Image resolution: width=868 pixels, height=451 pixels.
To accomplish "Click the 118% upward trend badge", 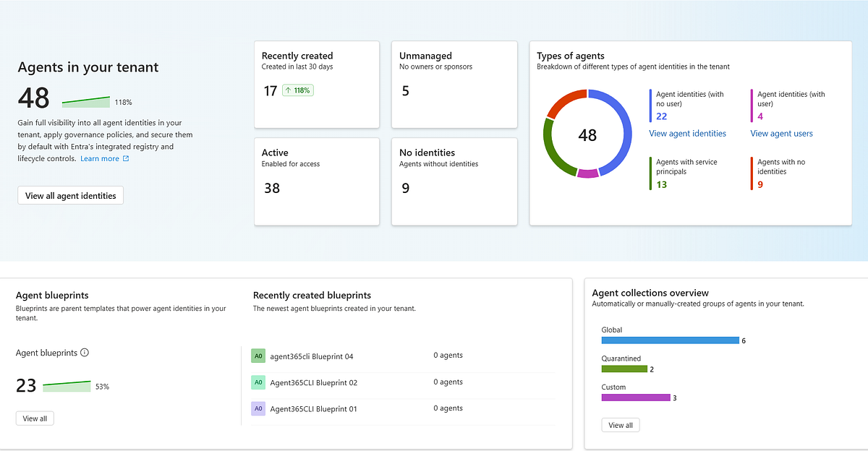I will coord(298,90).
